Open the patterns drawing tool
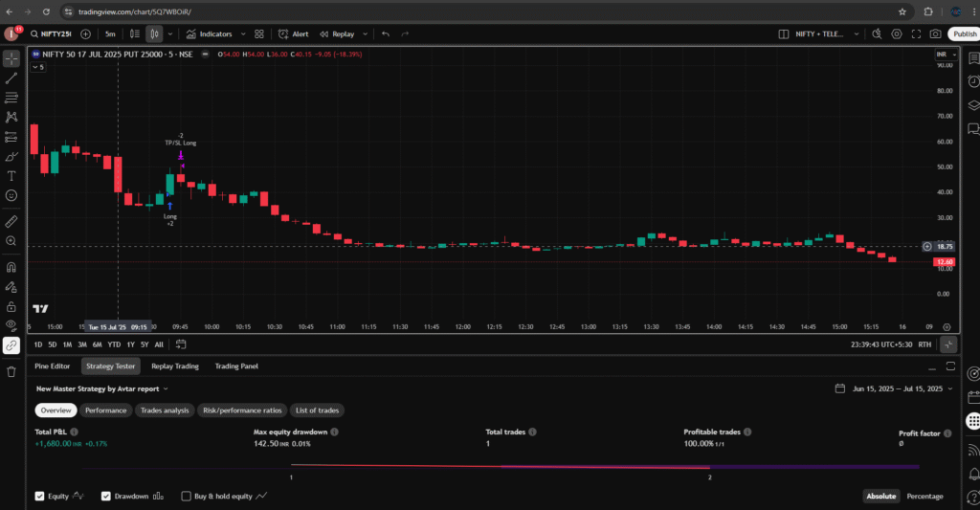This screenshot has height=510, width=980. point(11,117)
